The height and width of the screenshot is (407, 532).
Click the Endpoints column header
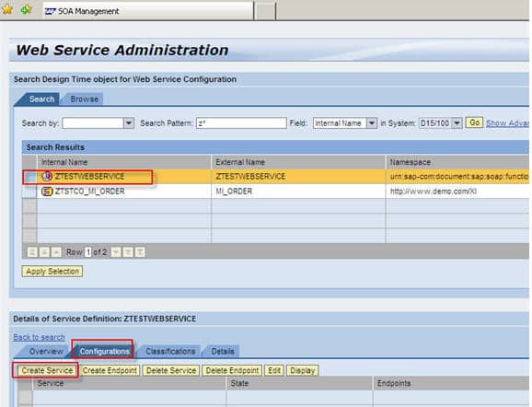pyautogui.click(x=451, y=383)
